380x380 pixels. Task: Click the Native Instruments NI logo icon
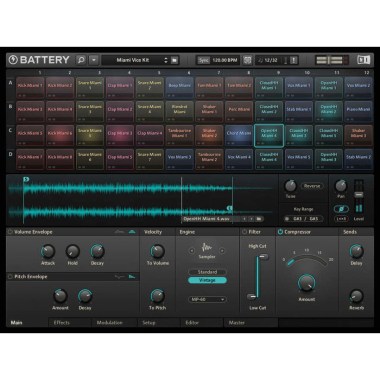tap(363, 60)
